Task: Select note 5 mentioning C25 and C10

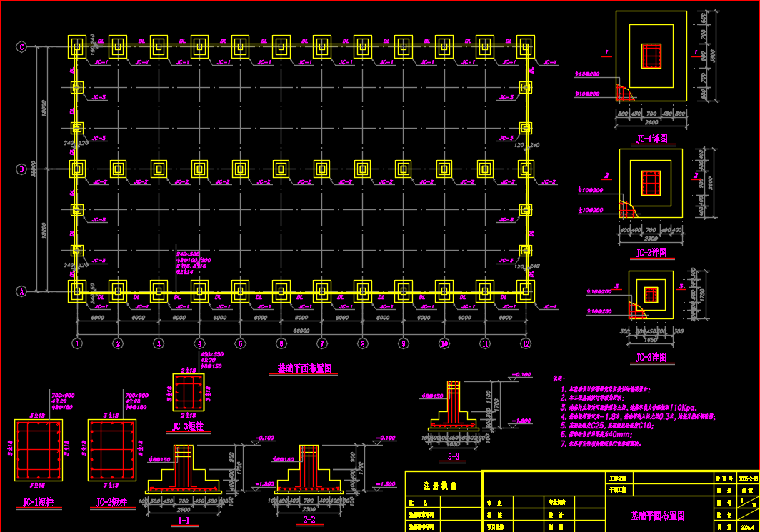Action: [x=607, y=426]
